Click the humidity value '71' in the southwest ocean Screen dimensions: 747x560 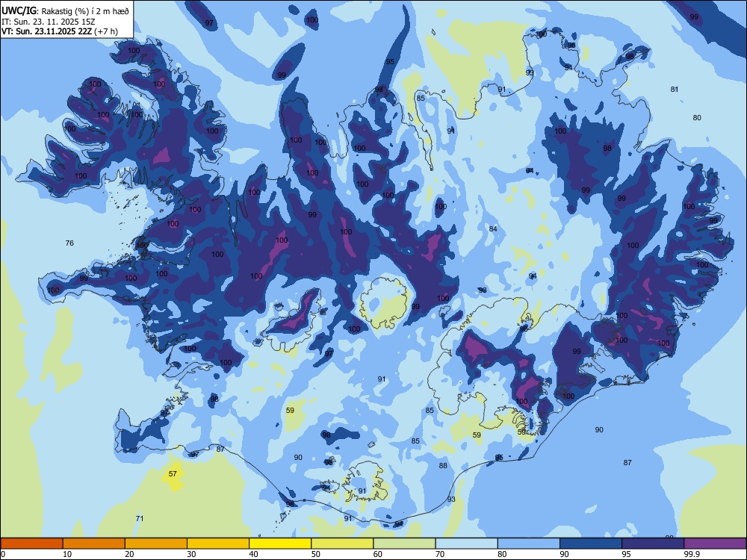click(x=140, y=519)
